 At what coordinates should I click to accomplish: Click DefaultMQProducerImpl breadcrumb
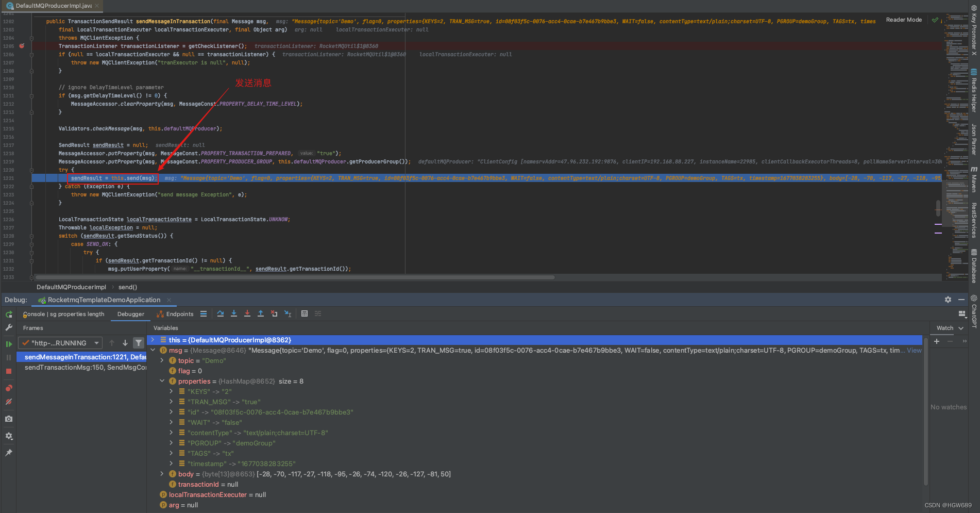pyautogui.click(x=71, y=287)
